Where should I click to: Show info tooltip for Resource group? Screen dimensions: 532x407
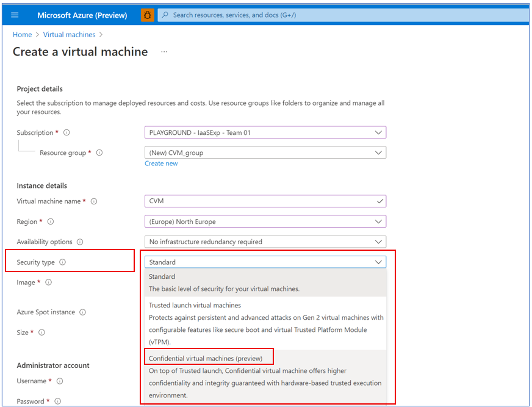click(99, 153)
